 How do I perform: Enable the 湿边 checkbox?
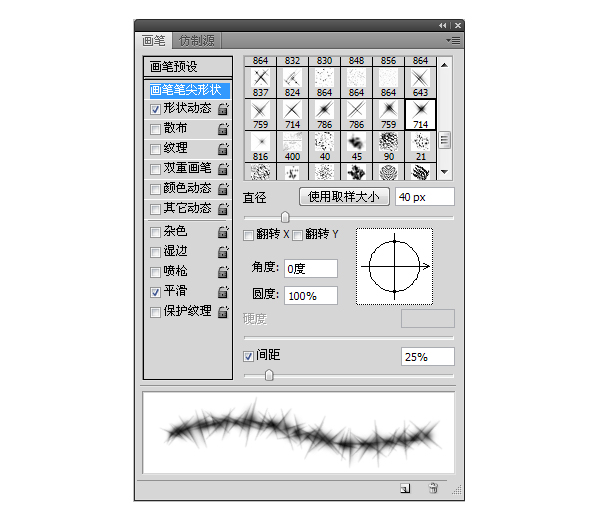[x=155, y=252]
